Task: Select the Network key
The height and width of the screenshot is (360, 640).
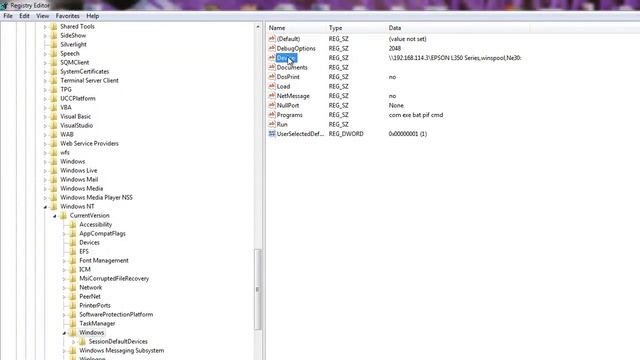Action: 91,287
